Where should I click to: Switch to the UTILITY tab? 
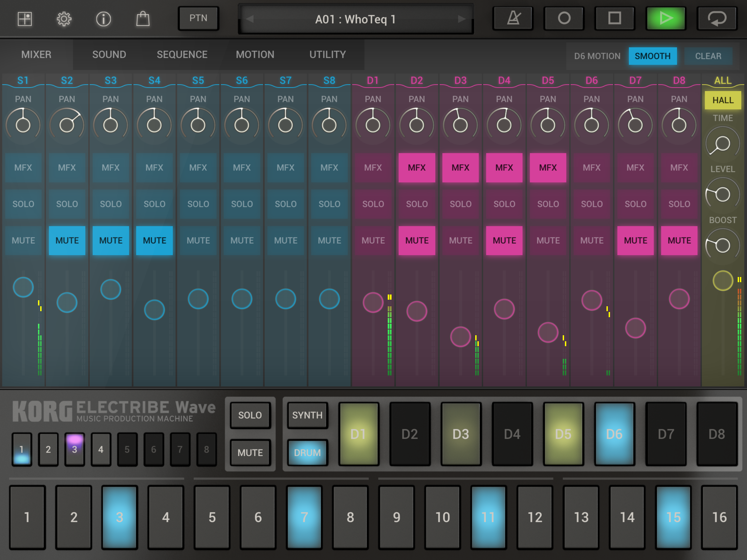tap(328, 55)
